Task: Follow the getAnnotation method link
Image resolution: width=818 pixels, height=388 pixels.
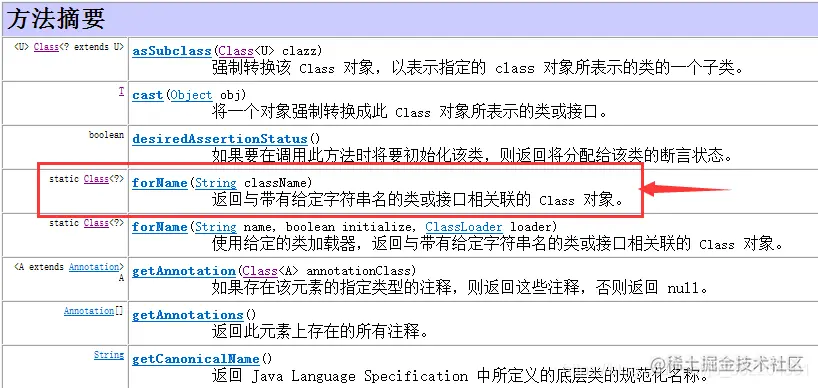Action: point(184,271)
